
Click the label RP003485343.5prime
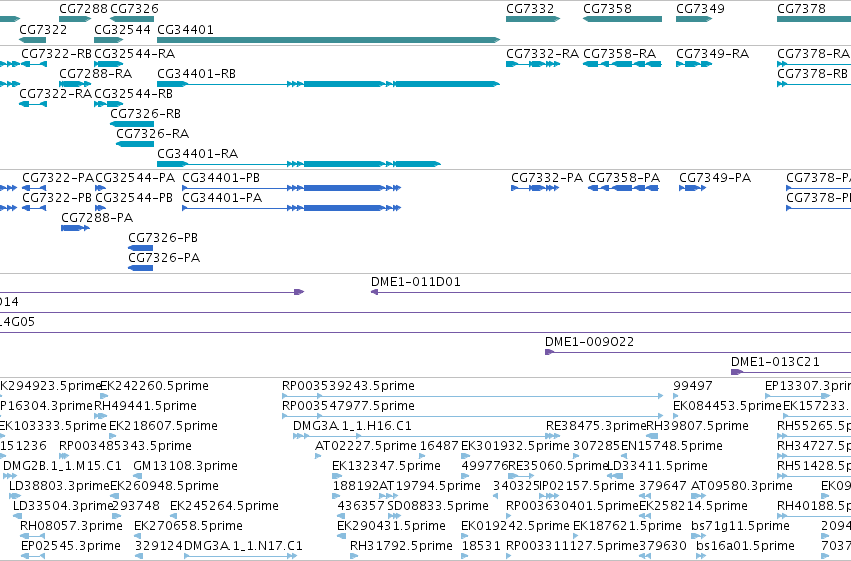coord(125,446)
